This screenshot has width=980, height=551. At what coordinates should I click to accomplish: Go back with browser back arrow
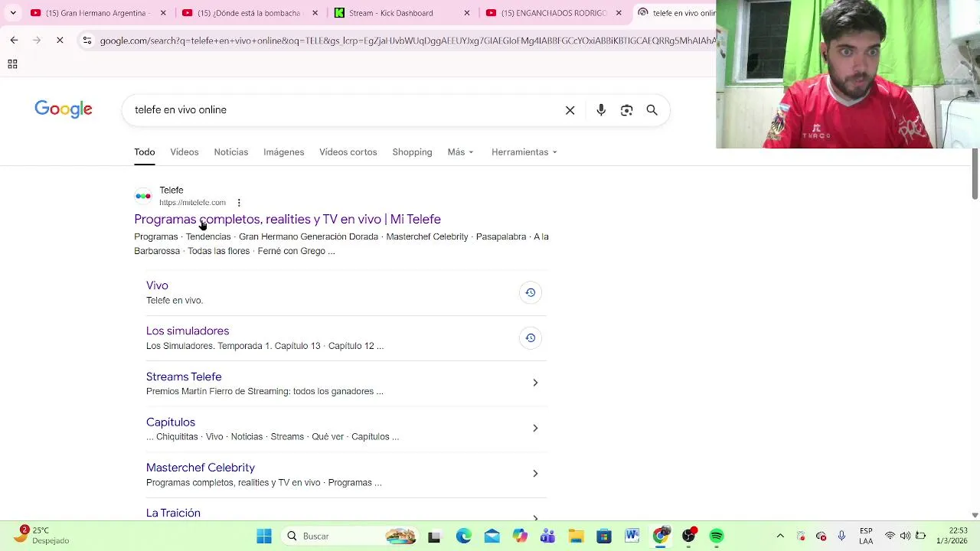(14, 40)
